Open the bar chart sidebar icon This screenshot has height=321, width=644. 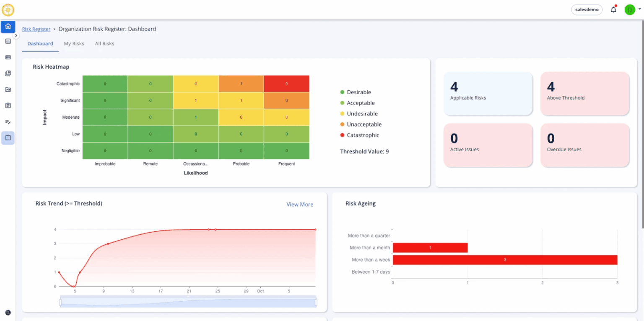click(8, 41)
